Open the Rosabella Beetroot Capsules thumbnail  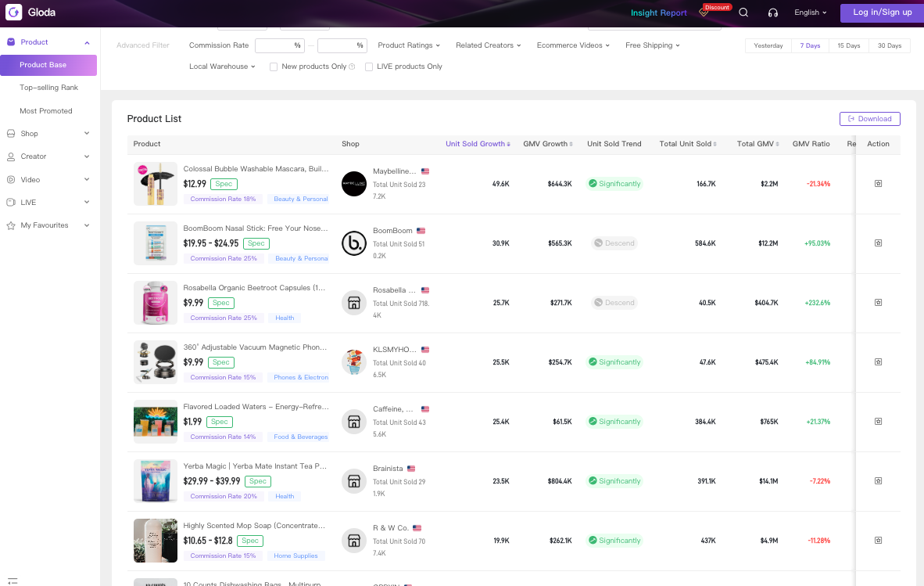pyautogui.click(x=156, y=303)
